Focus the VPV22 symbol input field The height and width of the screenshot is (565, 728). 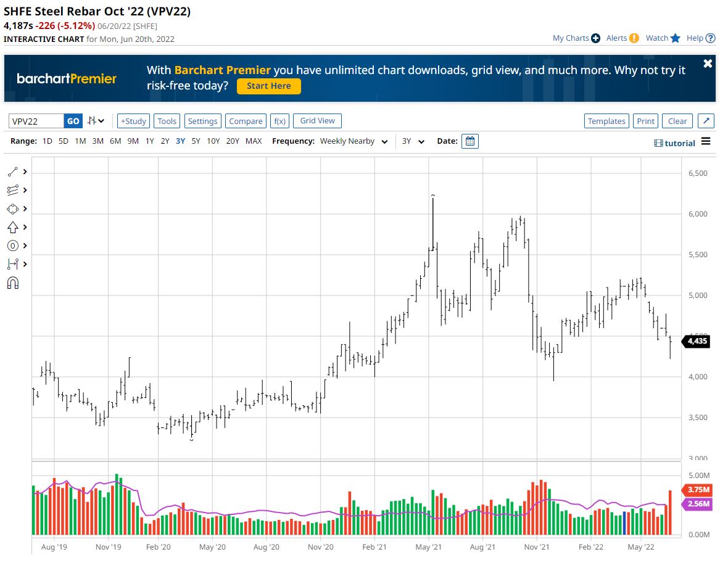(36, 121)
